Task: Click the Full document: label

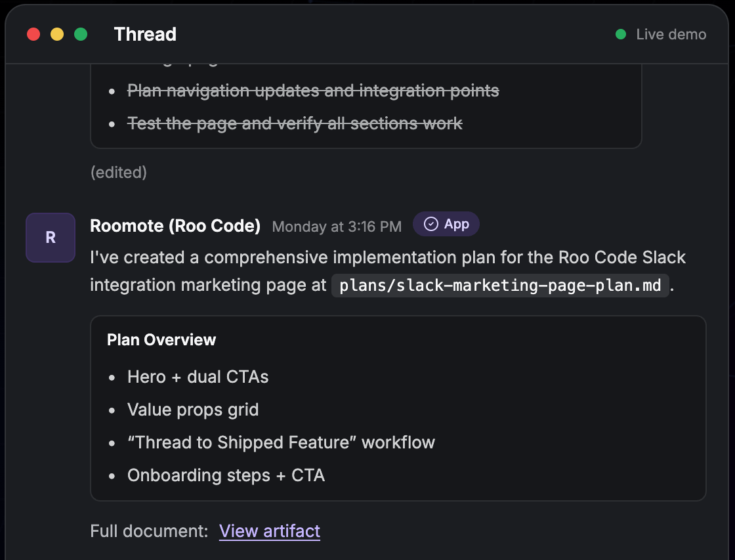Action: point(149,531)
